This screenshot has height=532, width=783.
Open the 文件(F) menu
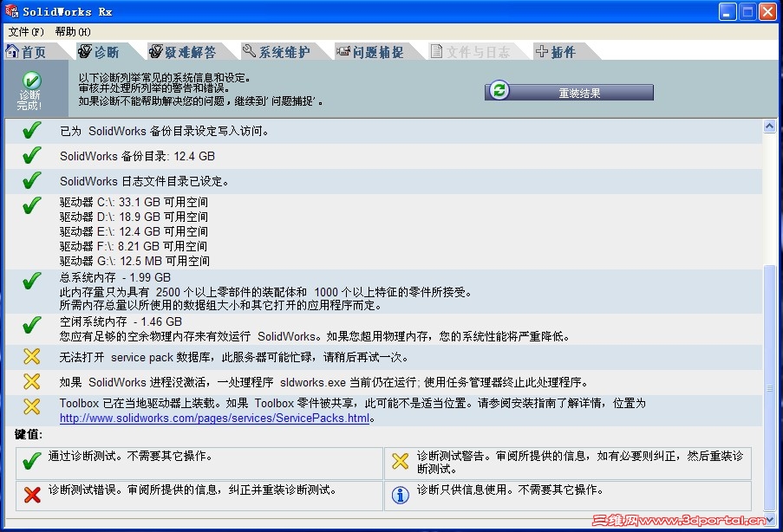pos(26,32)
